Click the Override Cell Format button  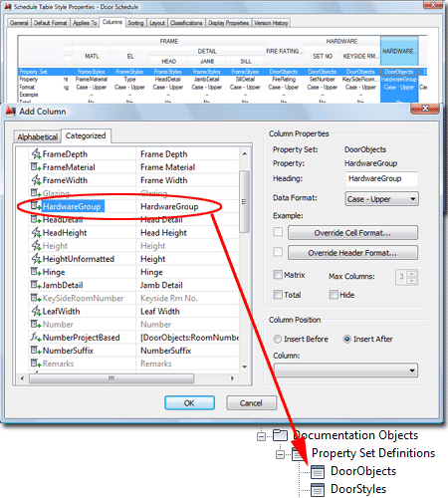352,233
